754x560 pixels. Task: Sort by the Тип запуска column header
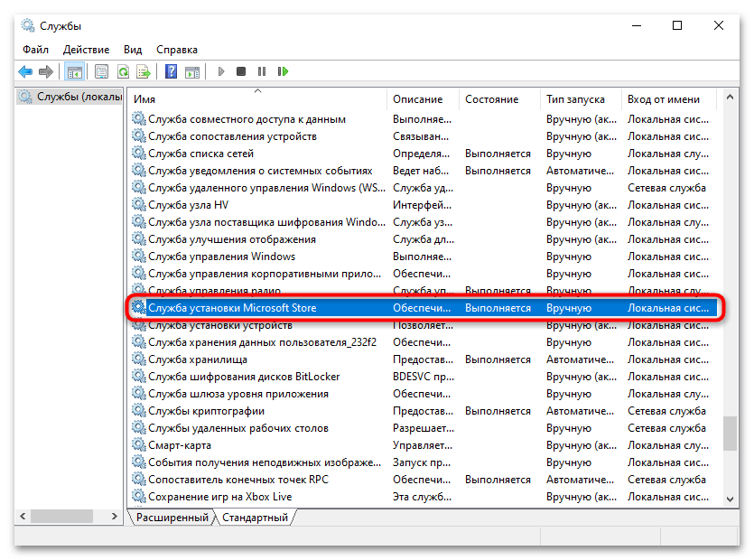pos(581,99)
